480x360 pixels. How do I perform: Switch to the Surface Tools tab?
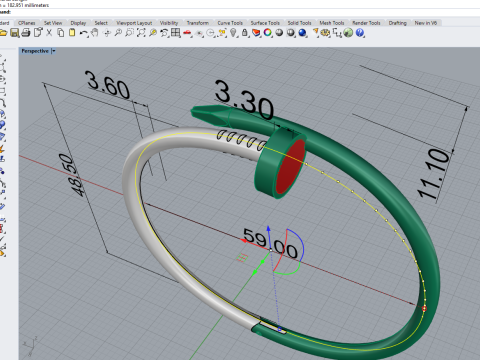click(x=265, y=23)
